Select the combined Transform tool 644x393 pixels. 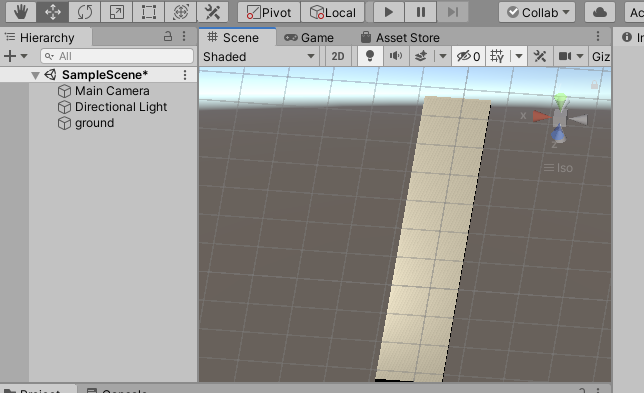(181, 12)
